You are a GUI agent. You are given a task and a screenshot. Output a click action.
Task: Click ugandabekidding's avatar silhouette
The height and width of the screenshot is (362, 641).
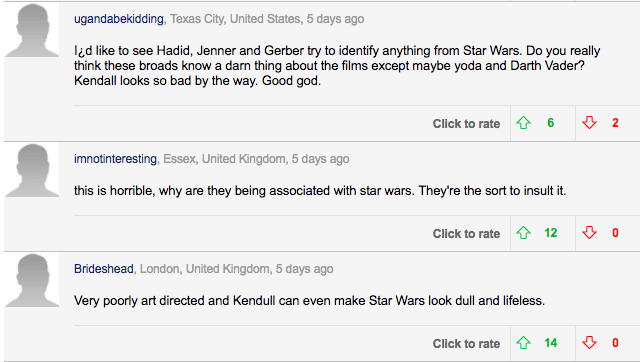32,30
